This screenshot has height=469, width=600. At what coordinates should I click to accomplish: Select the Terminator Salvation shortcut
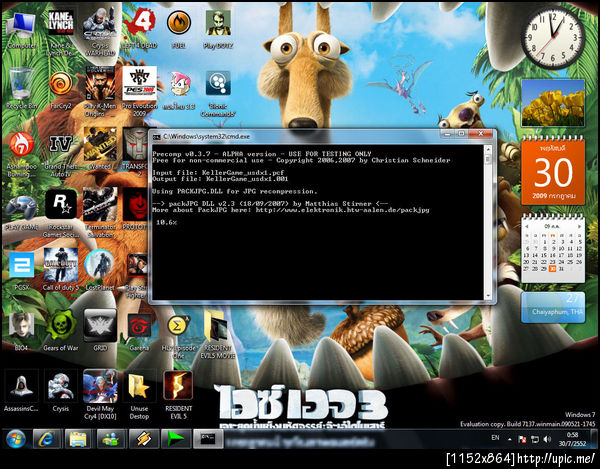pos(99,213)
